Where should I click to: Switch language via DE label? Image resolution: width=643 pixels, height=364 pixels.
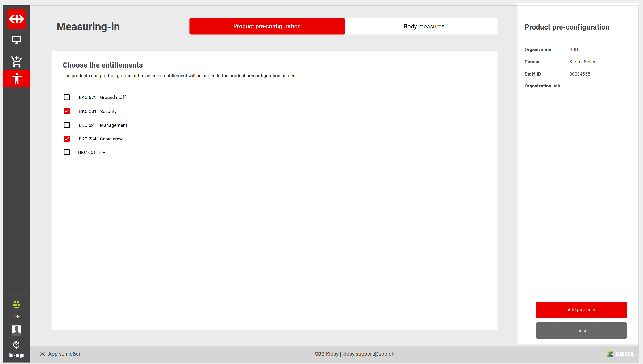pyautogui.click(x=16, y=317)
